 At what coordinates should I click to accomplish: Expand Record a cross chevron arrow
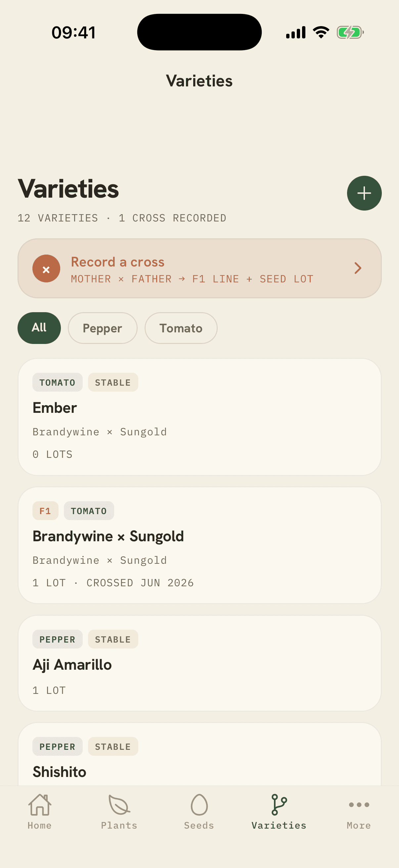[358, 268]
